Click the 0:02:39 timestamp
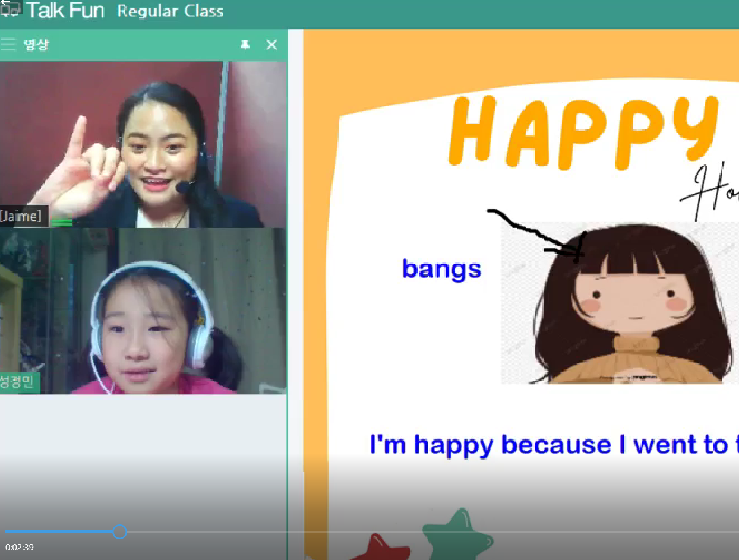The width and height of the screenshot is (739, 560). [x=20, y=547]
